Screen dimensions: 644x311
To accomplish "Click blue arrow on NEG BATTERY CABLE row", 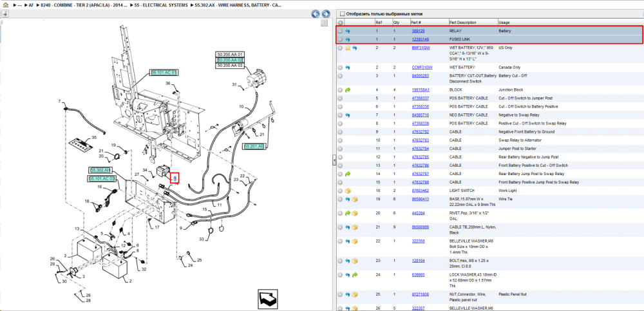I will pos(348,115).
